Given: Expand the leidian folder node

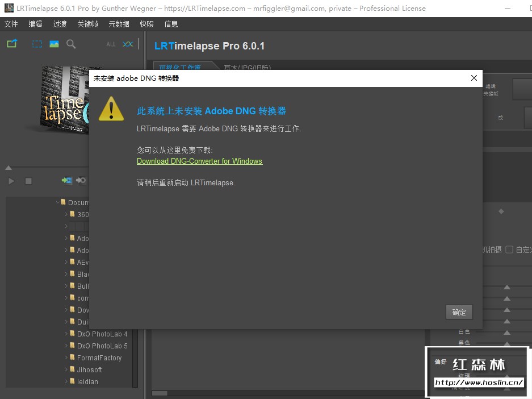Looking at the screenshot, I should tap(66, 381).
